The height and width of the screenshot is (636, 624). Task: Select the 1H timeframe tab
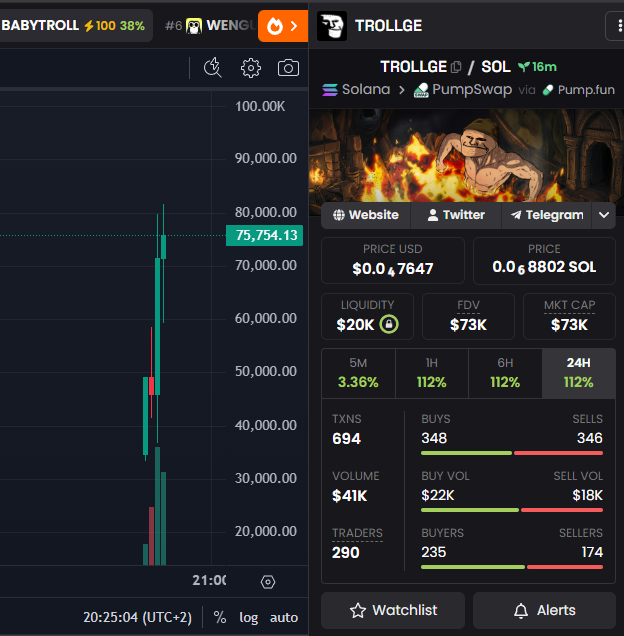click(x=432, y=373)
